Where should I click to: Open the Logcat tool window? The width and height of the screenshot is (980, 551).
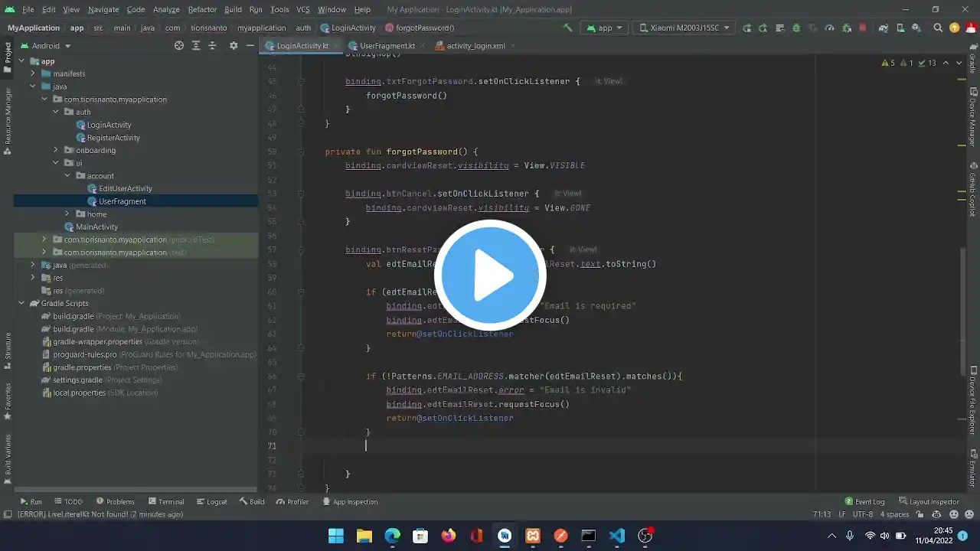pos(211,502)
